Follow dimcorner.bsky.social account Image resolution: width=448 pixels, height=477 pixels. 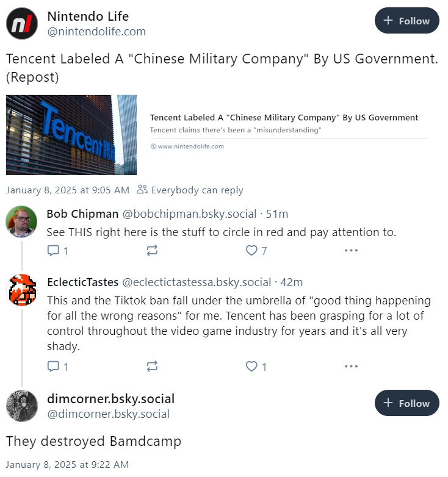tap(406, 403)
